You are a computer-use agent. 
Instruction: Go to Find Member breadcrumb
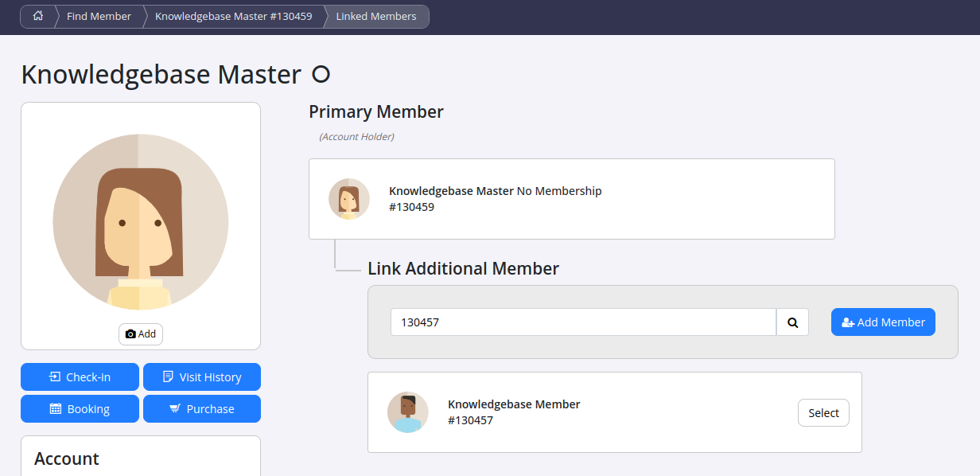99,16
